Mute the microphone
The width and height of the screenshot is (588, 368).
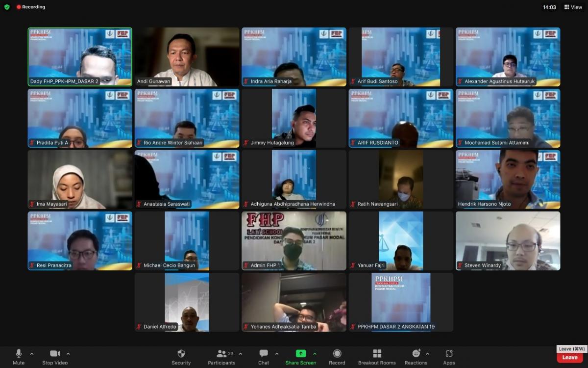coord(19,354)
